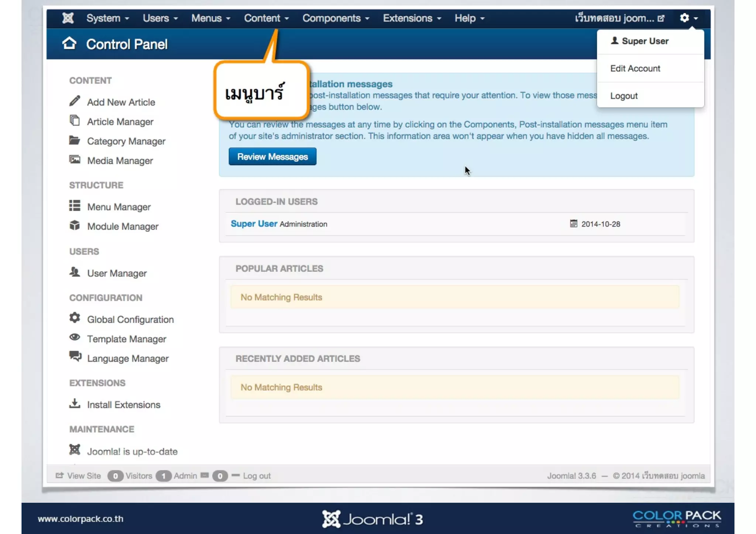Screen dimensions: 756x534
Task: Expand the Components dropdown menu
Action: [x=336, y=18]
